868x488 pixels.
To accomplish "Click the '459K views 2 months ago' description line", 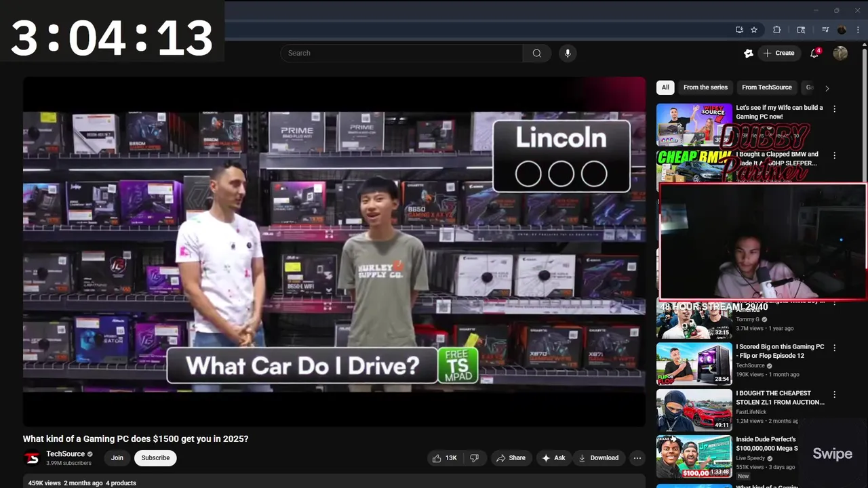I will pos(82,483).
